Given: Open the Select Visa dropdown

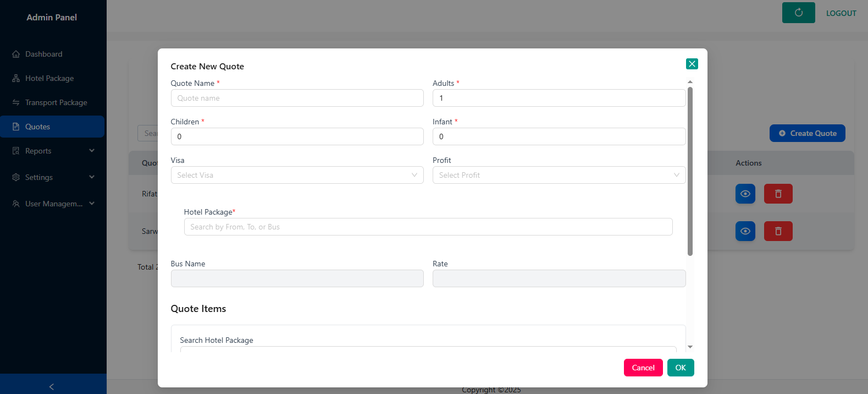Looking at the screenshot, I should pyautogui.click(x=297, y=175).
